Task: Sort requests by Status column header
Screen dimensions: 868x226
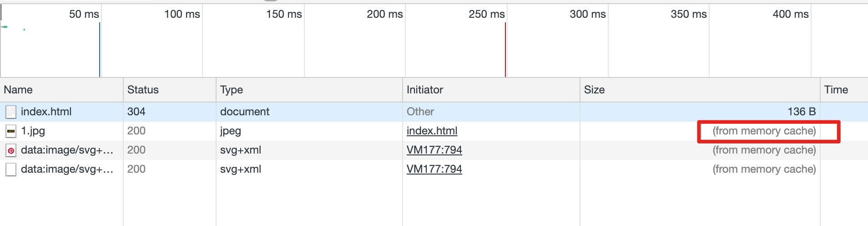Action: point(143,90)
